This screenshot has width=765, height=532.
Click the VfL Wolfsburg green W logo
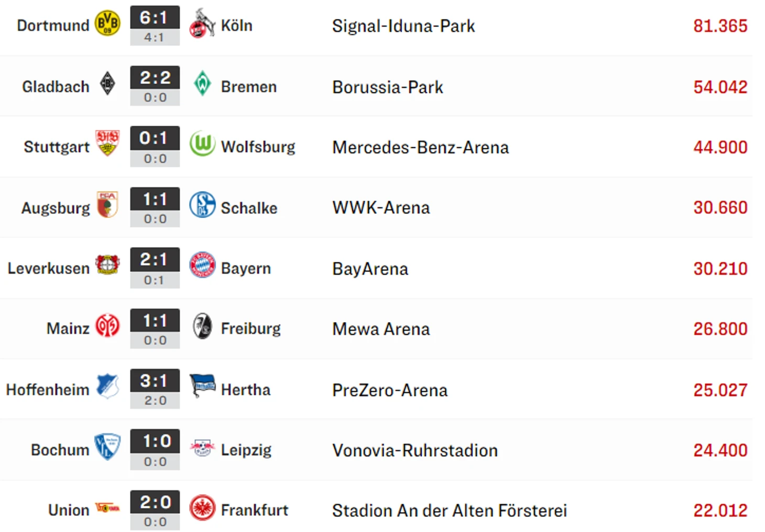point(202,144)
